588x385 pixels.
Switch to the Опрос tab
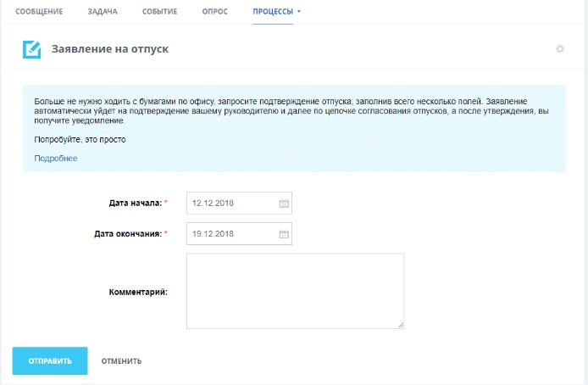pos(215,12)
